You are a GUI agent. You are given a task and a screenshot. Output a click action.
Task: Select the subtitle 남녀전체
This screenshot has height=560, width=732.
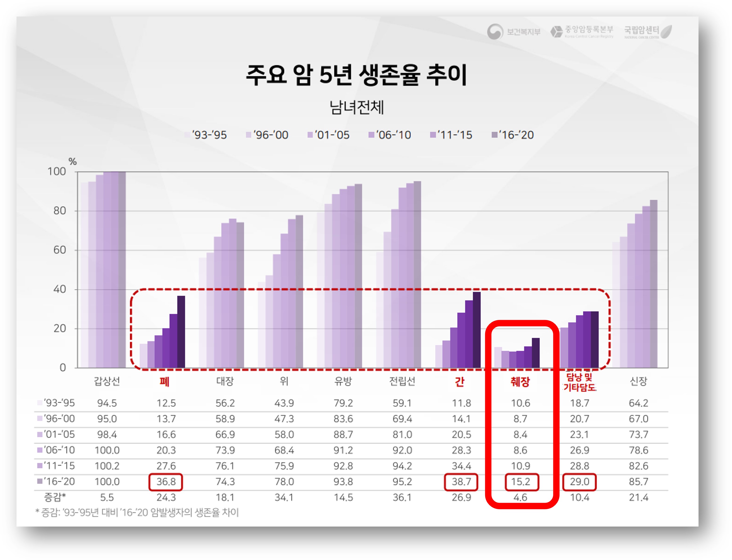pyautogui.click(x=357, y=107)
